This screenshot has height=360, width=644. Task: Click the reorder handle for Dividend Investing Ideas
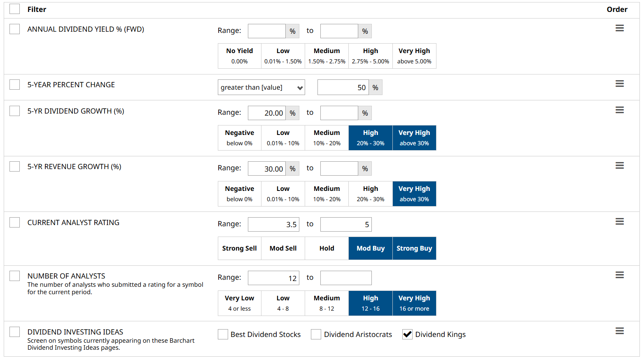[619, 331]
